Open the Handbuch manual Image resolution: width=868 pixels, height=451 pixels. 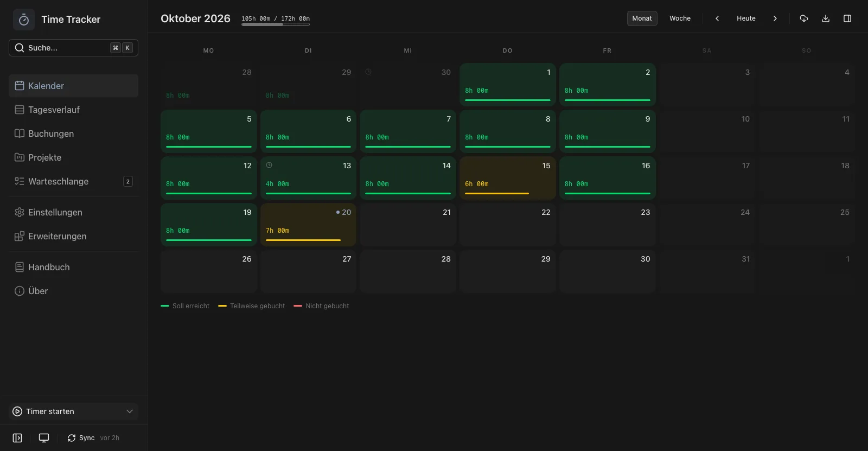coord(73,267)
